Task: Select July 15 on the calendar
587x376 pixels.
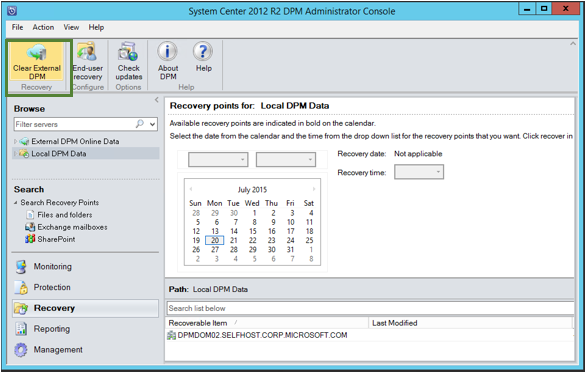Action: tap(253, 231)
